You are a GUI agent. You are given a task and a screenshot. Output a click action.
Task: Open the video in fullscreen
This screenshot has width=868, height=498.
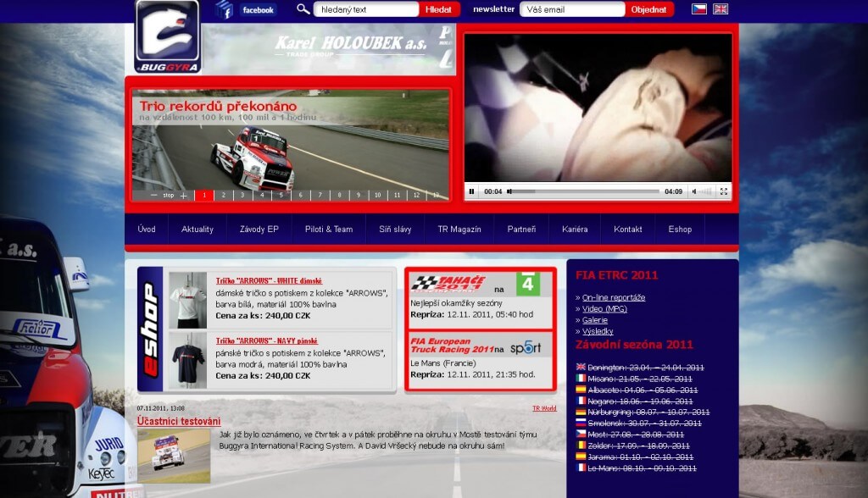click(724, 191)
